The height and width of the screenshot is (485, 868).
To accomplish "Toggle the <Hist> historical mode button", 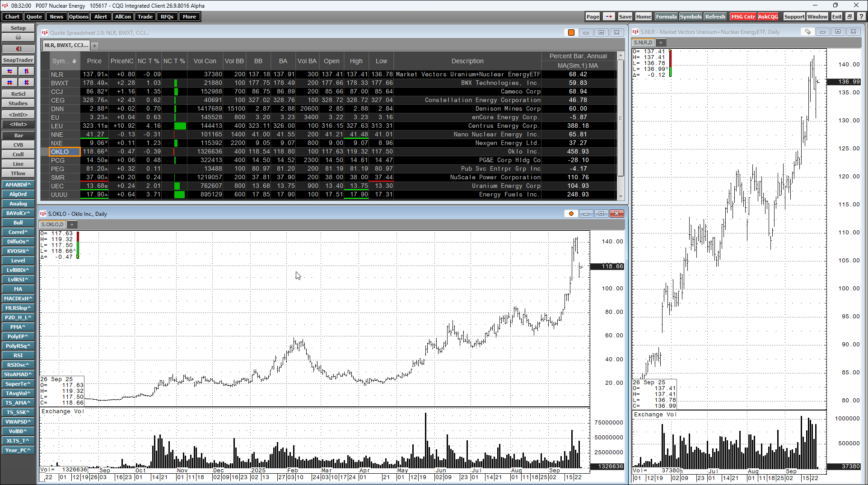I will 18,124.
